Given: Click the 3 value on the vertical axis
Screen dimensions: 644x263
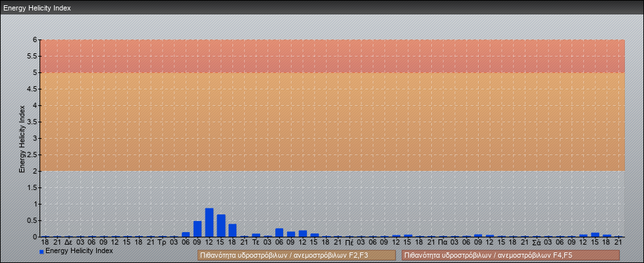Looking at the screenshot, I should (35, 138).
